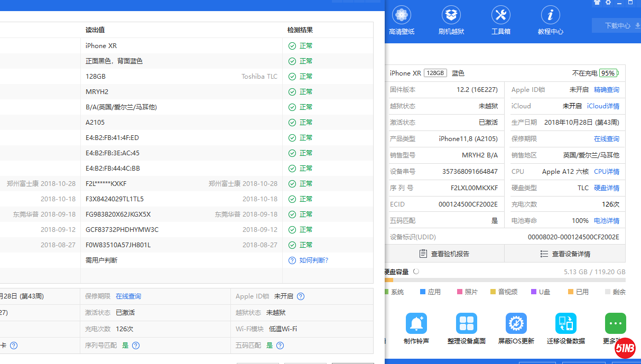Click help icon next to Apple ID锁 未开启
The image size is (641, 364).
tap(301, 296)
